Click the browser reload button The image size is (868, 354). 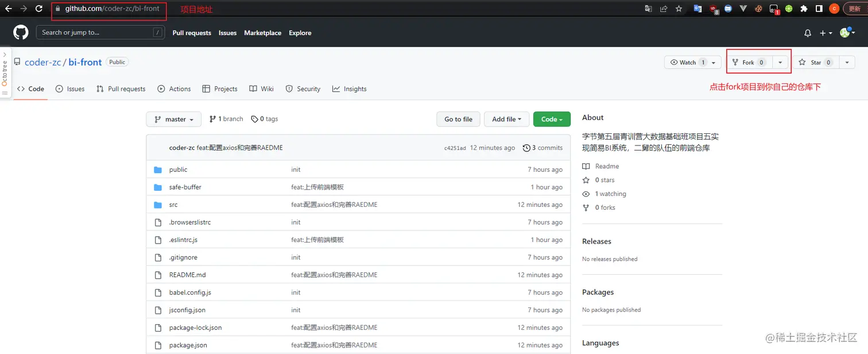[39, 9]
